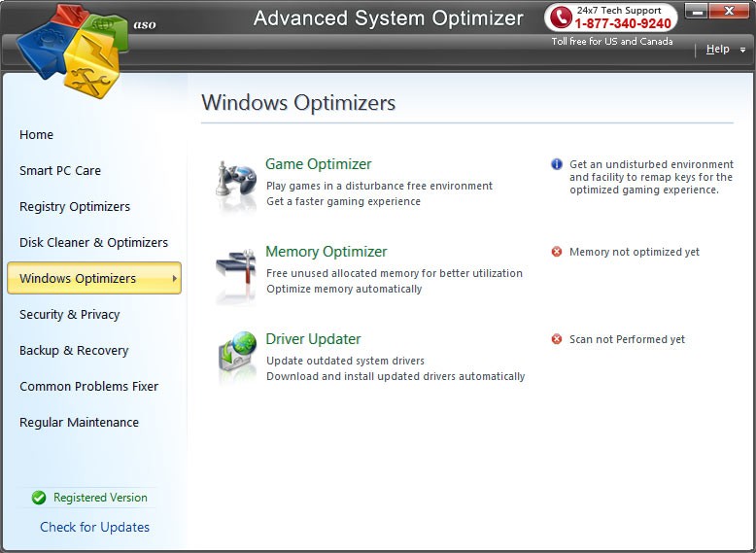Click the red phone tech support icon
This screenshot has height=553, width=756.
click(561, 17)
